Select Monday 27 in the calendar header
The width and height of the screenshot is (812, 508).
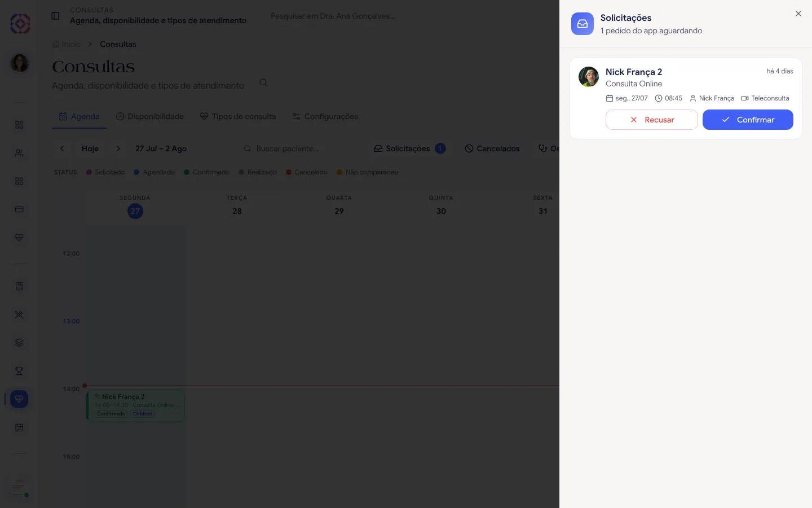[x=135, y=205]
